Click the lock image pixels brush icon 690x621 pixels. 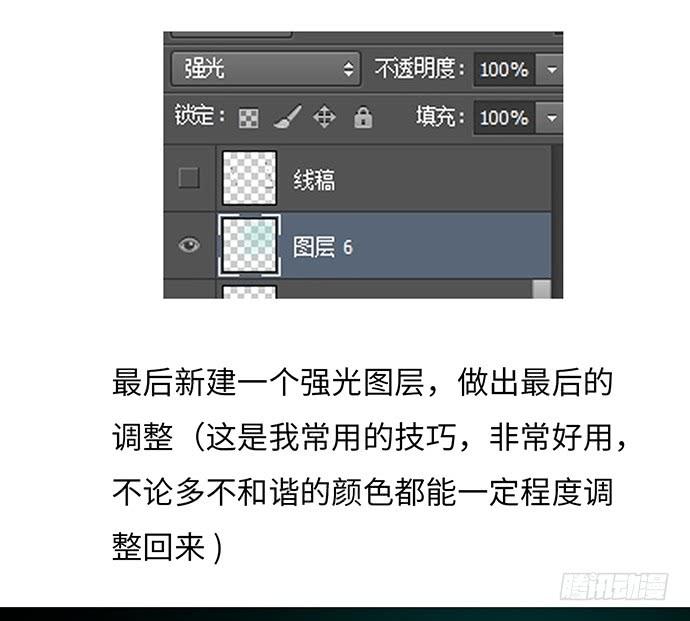coord(287,117)
